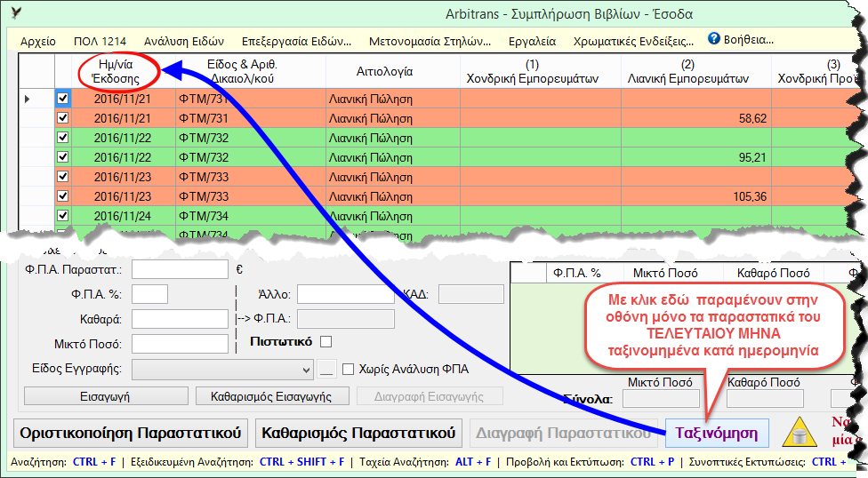Select the 58,62 amount cell

(695, 118)
